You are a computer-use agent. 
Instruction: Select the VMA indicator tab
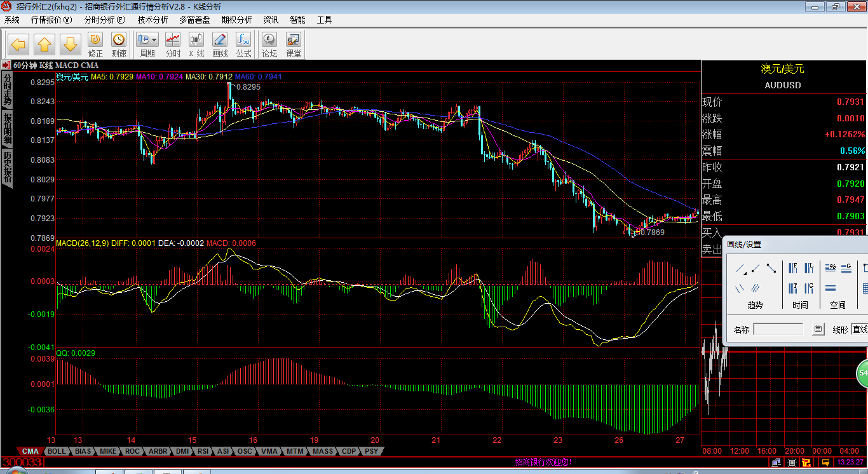tap(269, 451)
